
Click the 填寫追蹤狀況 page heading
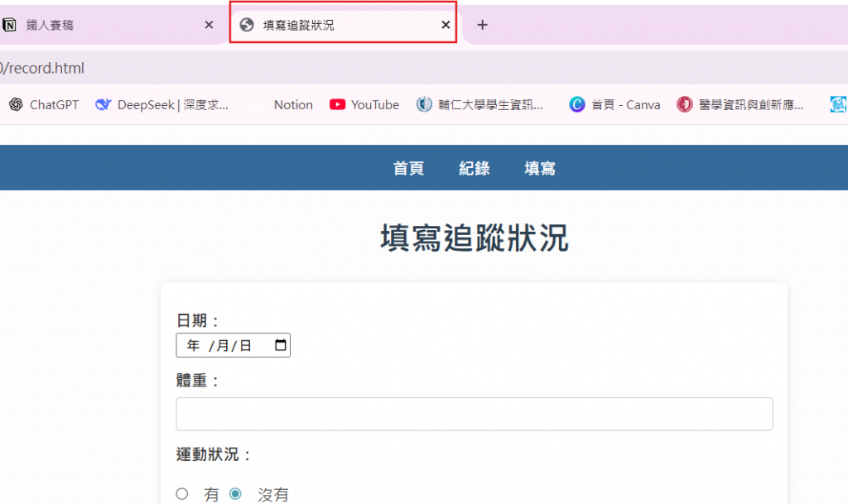click(x=475, y=238)
